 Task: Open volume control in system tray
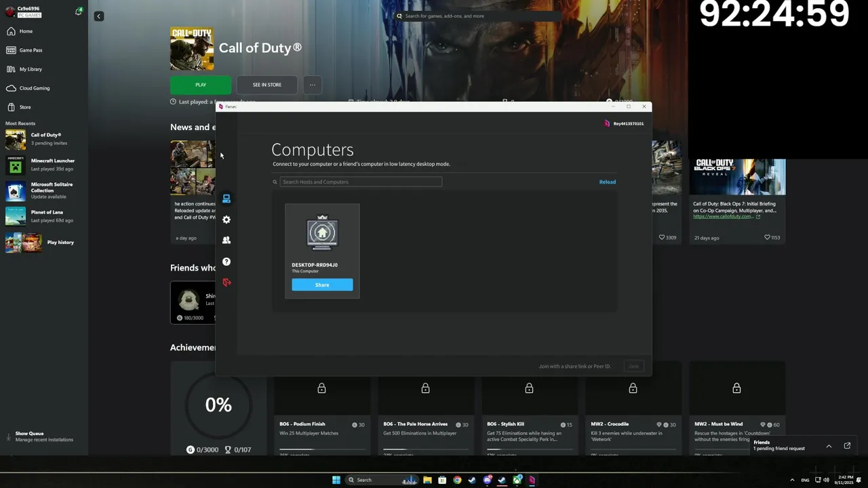(x=826, y=480)
